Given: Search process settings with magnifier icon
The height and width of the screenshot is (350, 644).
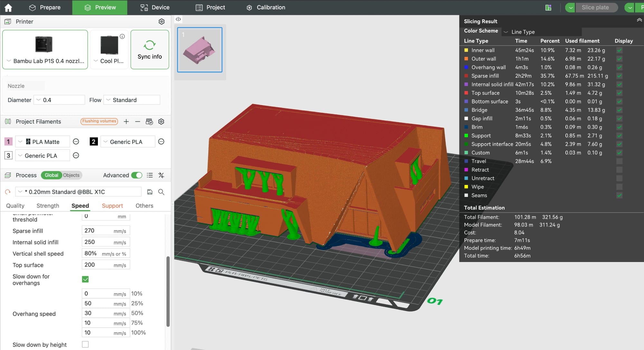Looking at the screenshot, I should (x=161, y=192).
